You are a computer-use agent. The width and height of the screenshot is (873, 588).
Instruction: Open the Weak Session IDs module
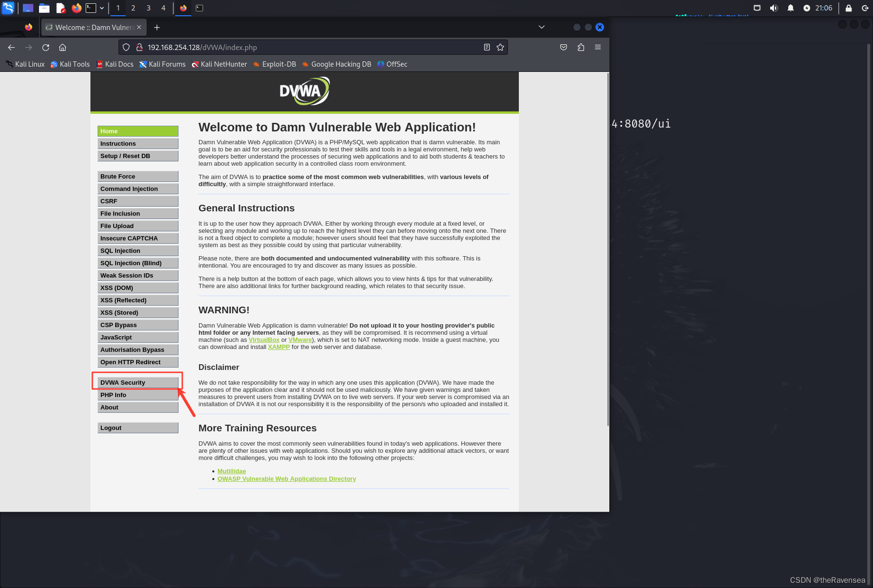click(x=138, y=276)
